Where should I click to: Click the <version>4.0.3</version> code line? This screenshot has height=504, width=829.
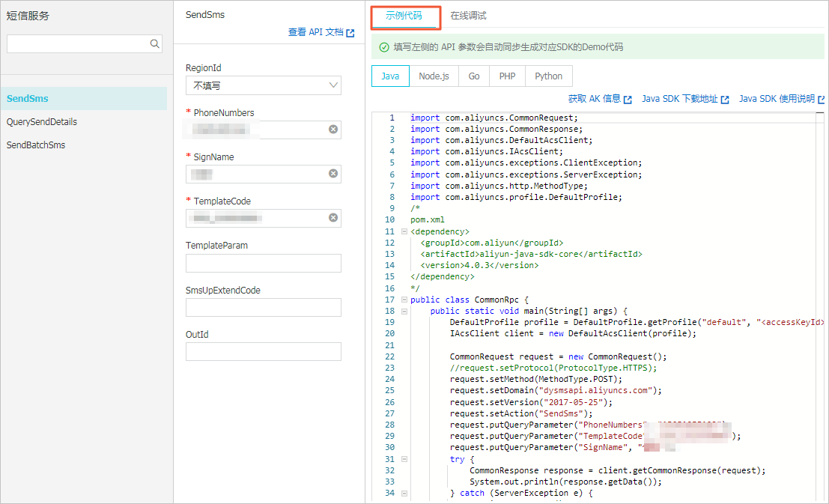479,266
